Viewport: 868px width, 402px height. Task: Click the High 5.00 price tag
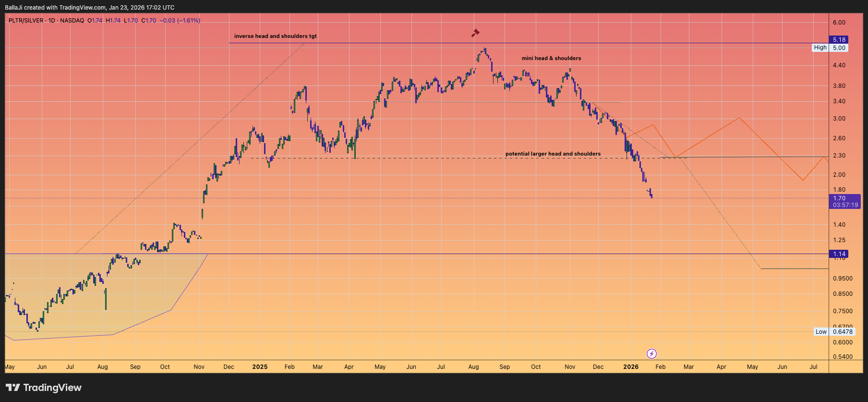[x=830, y=48]
